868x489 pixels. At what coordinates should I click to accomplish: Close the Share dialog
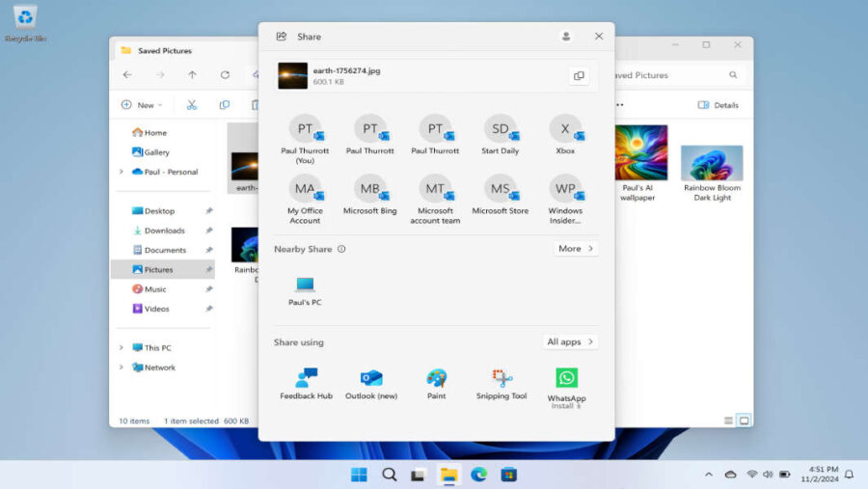598,37
